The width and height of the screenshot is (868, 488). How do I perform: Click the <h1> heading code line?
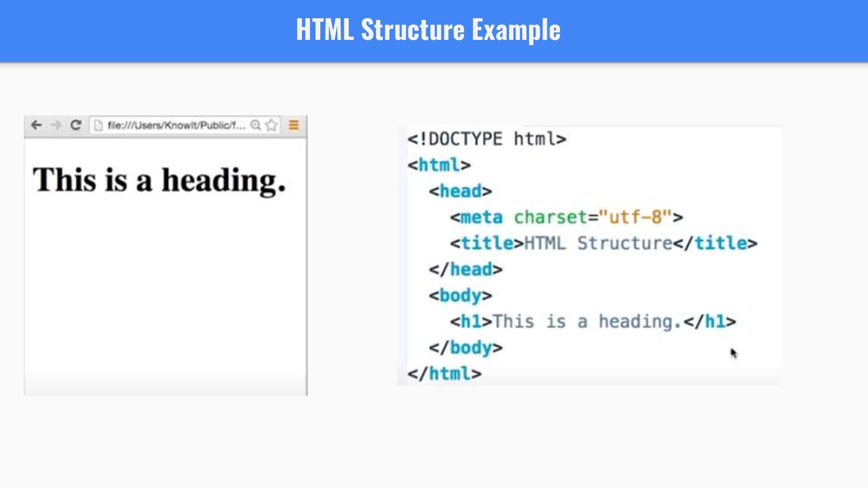pyautogui.click(x=592, y=321)
